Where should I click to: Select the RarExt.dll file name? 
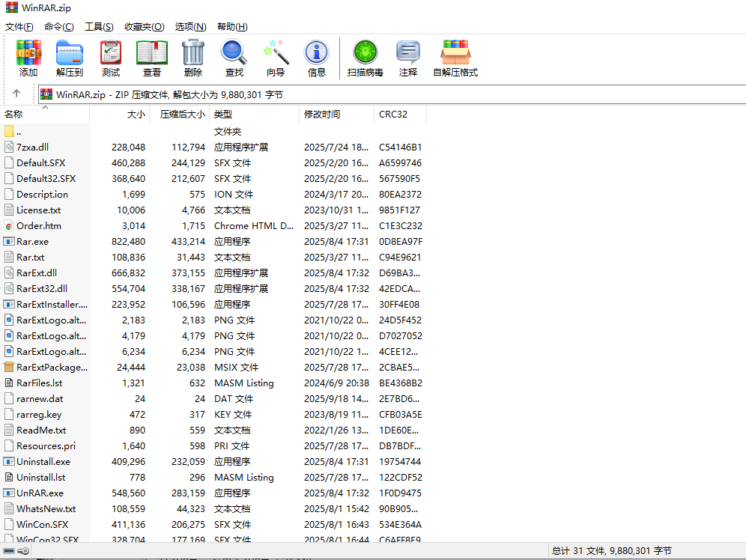coord(37,273)
